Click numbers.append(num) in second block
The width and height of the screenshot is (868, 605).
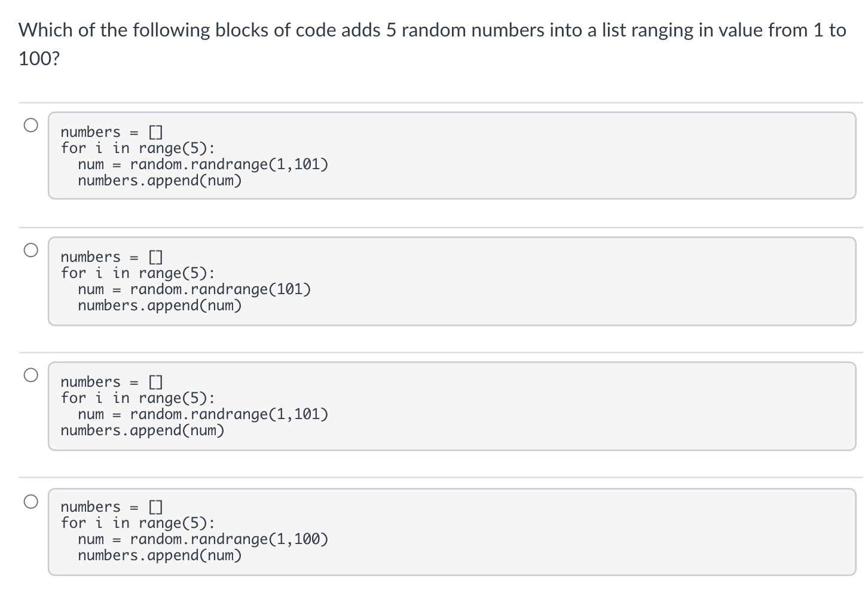coord(159,305)
